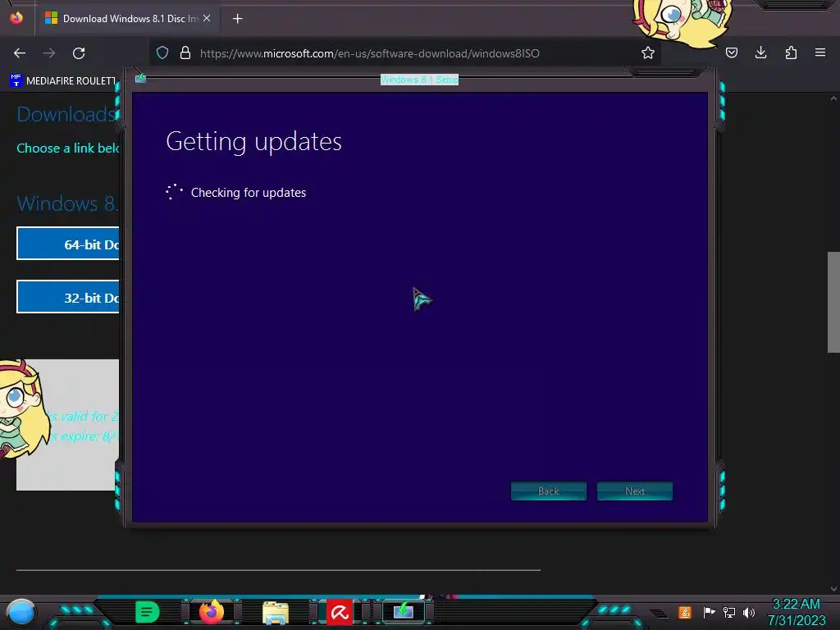Open the Pocket save icon

point(731,52)
